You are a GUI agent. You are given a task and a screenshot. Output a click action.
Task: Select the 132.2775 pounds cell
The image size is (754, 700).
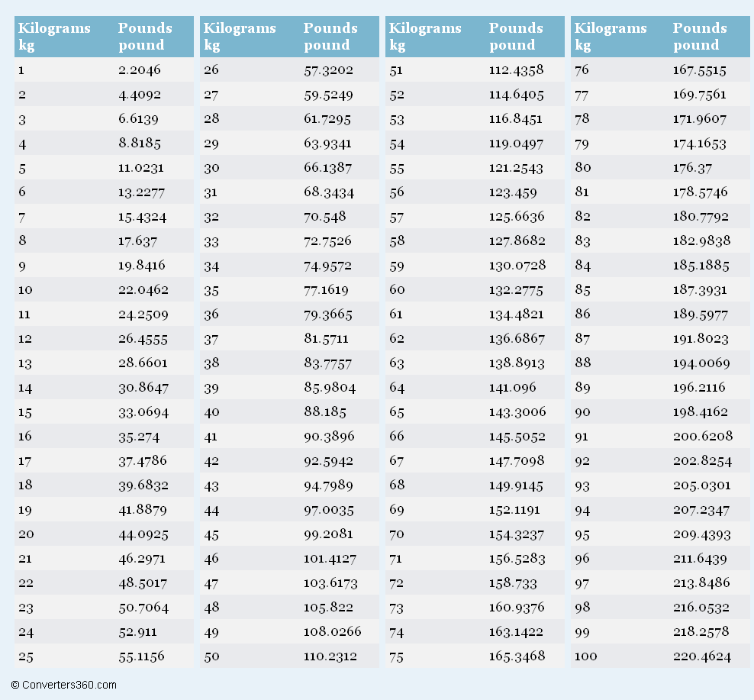(517, 290)
